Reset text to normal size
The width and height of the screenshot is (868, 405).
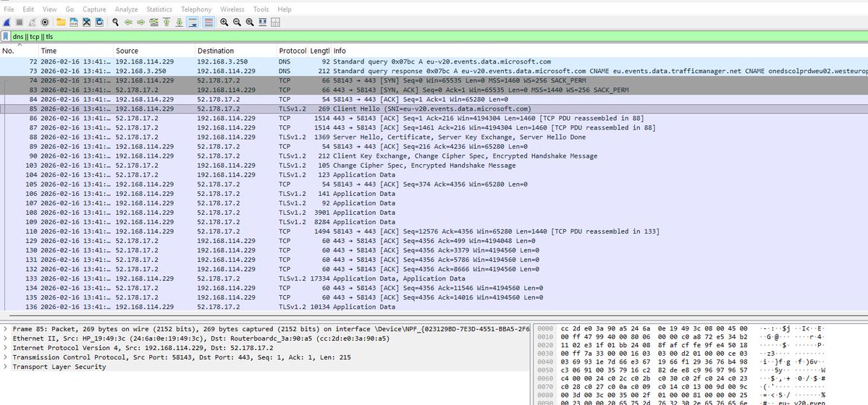click(250, 22)
